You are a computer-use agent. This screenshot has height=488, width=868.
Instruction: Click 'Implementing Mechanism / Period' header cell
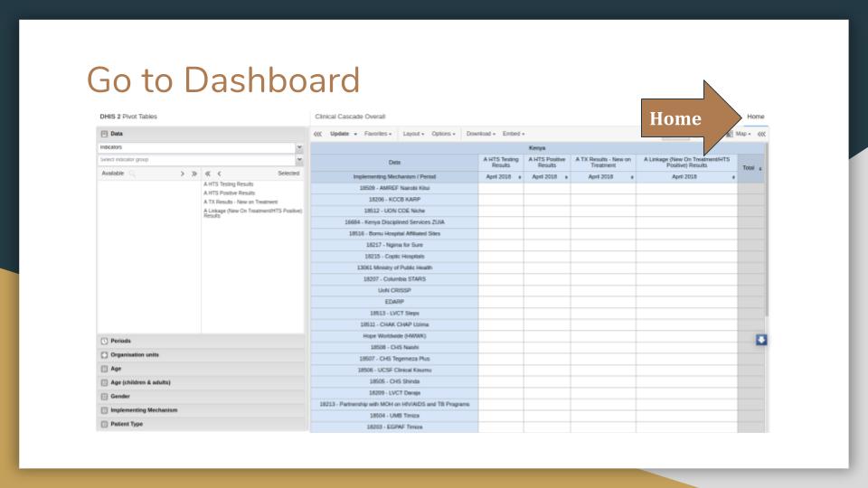tap(395, 177)
